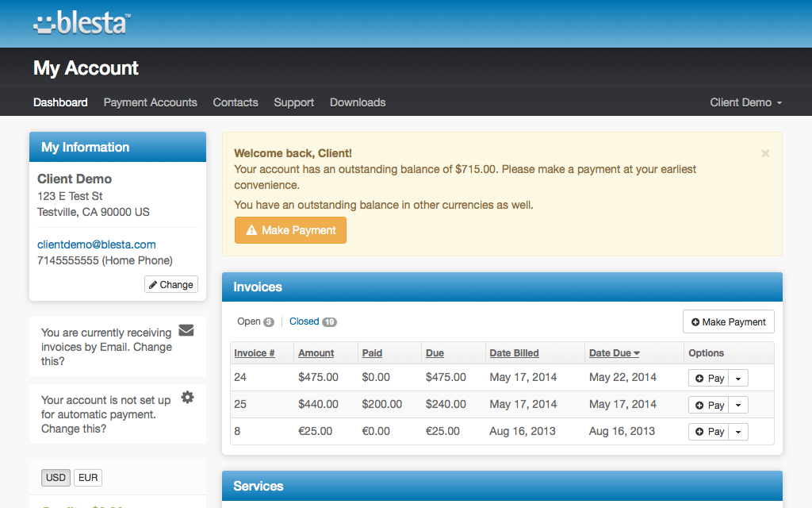Click the envelope icon for invoice delivery
812x508 pixels.
point(186,330)
